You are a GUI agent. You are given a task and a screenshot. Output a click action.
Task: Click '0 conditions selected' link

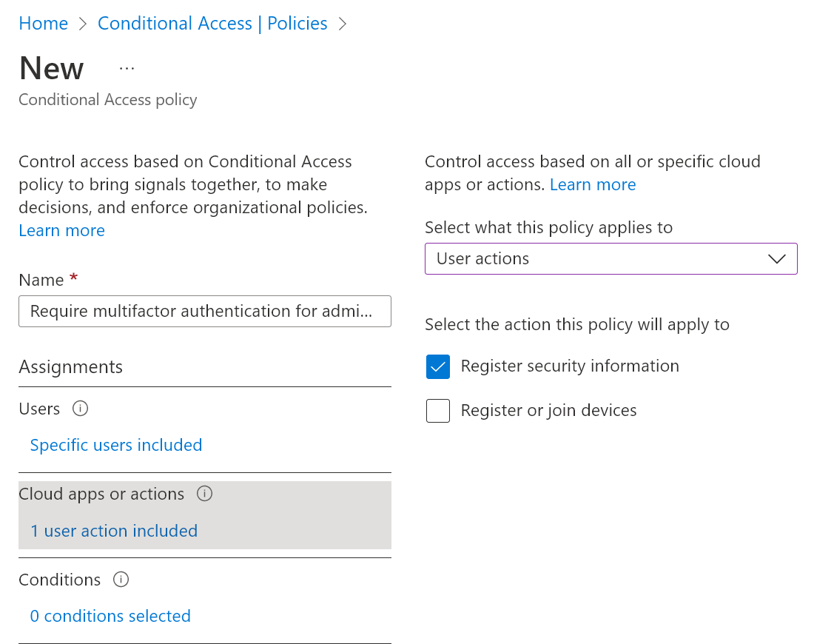[x=110, y=616]
